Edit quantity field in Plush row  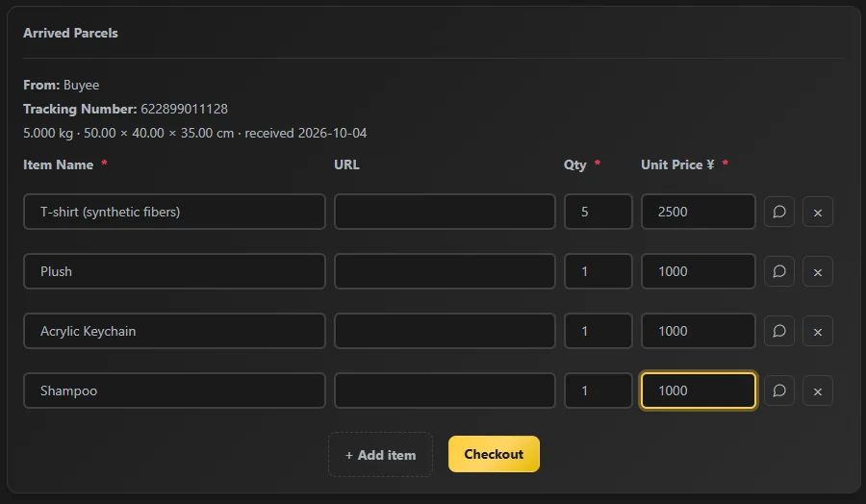click(x=599, y=271)
